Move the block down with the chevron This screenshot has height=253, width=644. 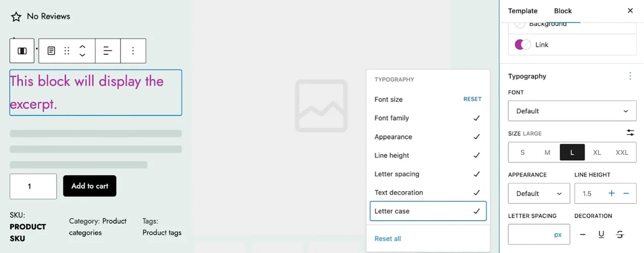(82, 55)
